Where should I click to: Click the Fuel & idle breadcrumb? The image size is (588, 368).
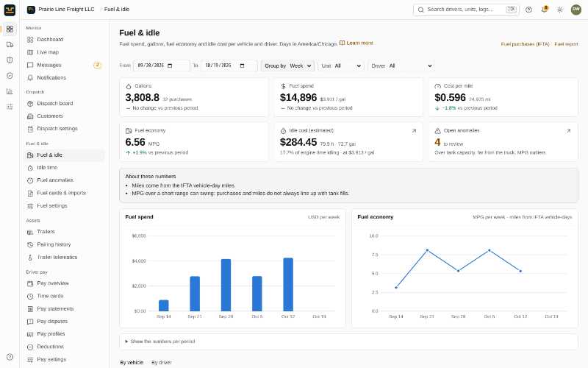(x=117, y=10)
